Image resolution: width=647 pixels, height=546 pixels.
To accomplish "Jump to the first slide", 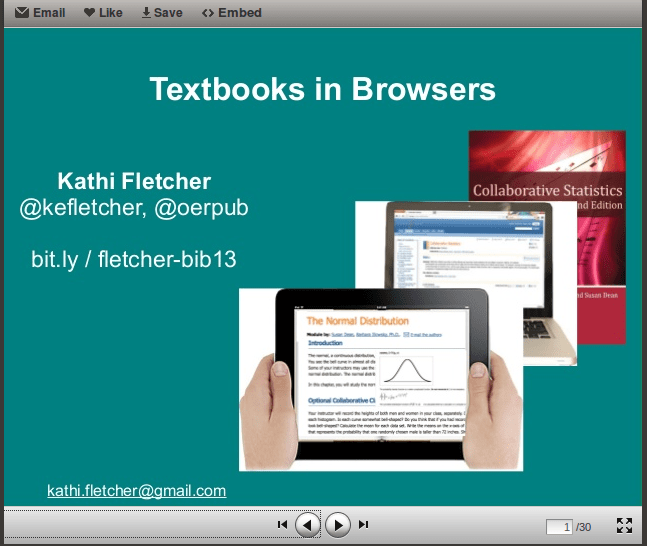I will point(282,524).
